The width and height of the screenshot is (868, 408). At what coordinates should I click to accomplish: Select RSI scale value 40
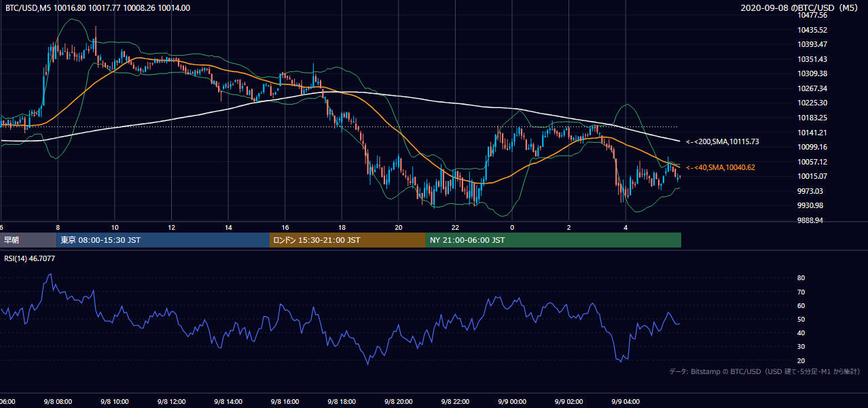click(x=801, y=333)
